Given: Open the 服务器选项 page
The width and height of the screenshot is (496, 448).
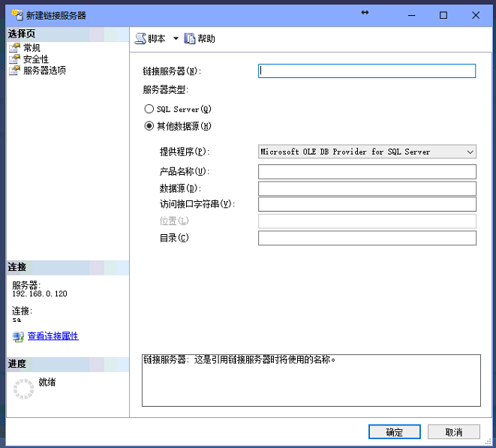Looking at the screenshot, I should [x=44, y=71].
